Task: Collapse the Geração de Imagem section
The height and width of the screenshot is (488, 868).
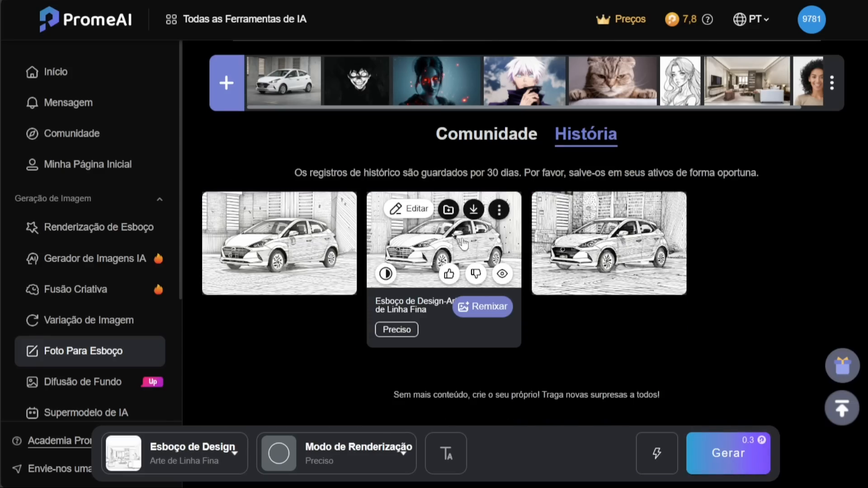Action: pos(160,199)
